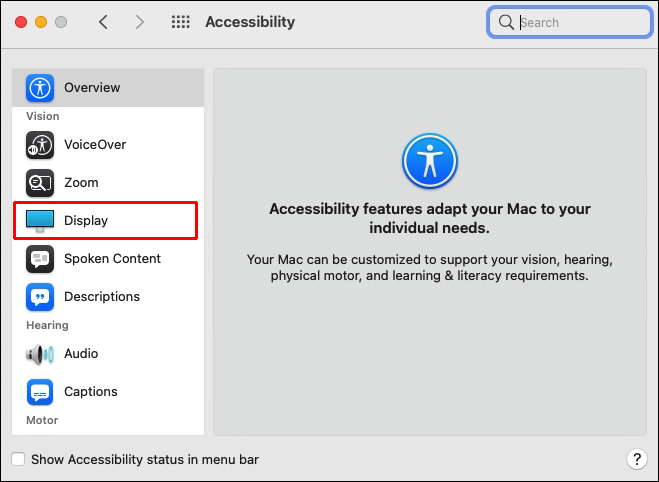Select the VoiceOver icon in sidebar
Viewport: 659px width, 482px height.
coord(40,145)
